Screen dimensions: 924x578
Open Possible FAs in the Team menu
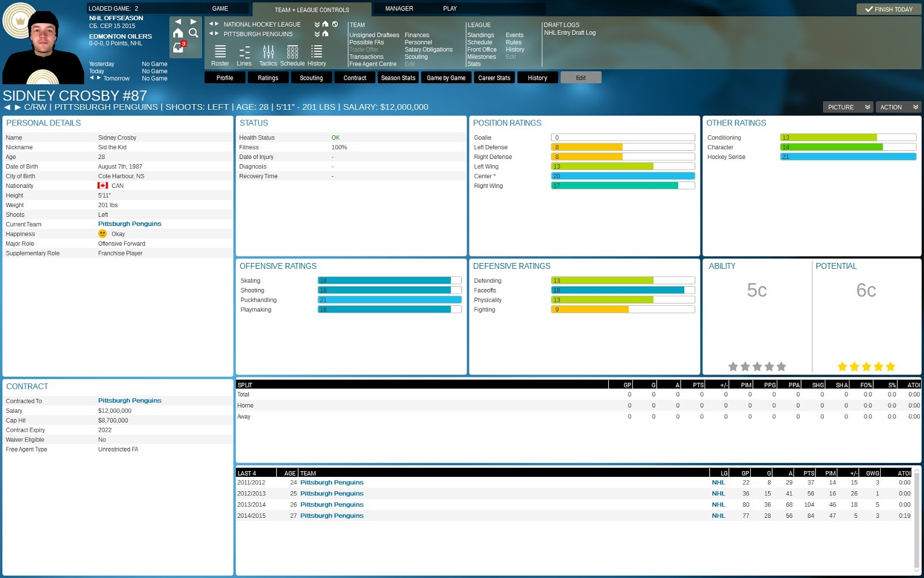366,42
